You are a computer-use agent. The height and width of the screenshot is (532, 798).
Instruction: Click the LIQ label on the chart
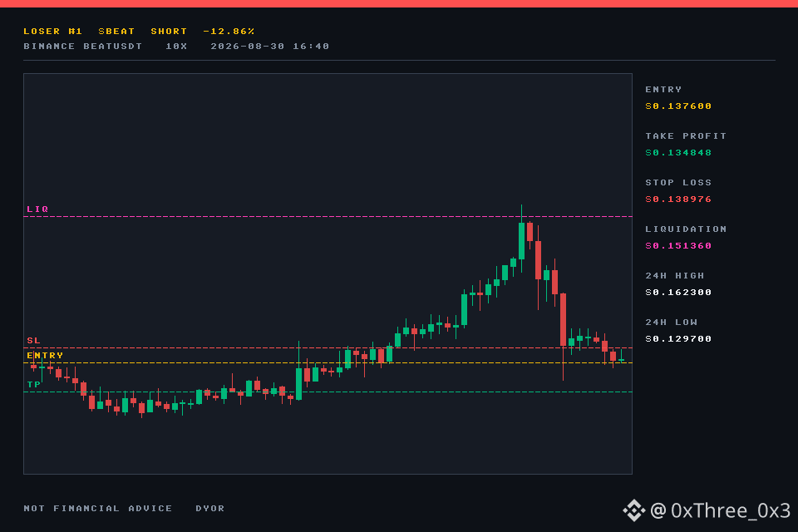point(37,209)
